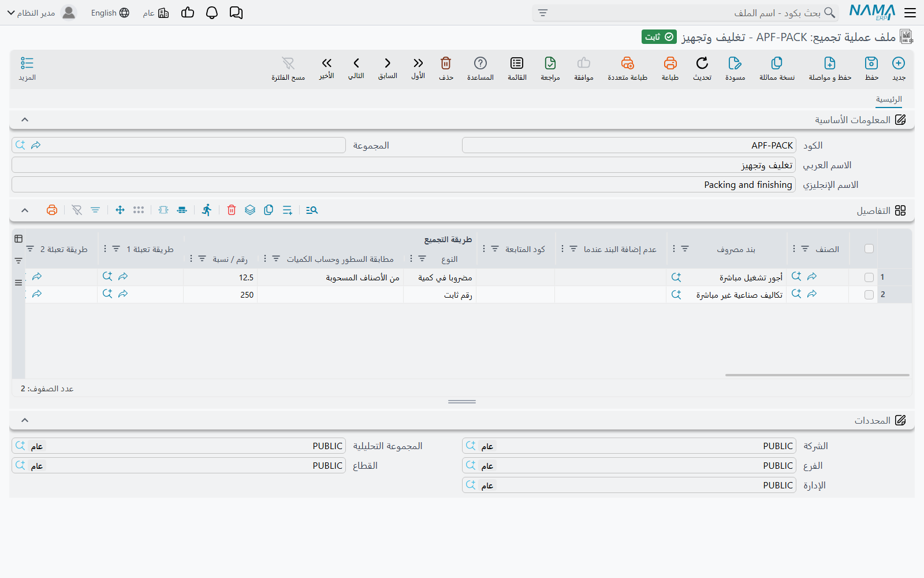Image resolution: width=924 pixels, height=578 pixels.
Task: Click the الاسم الإنجليزي input field
Action: click(404, 184)
